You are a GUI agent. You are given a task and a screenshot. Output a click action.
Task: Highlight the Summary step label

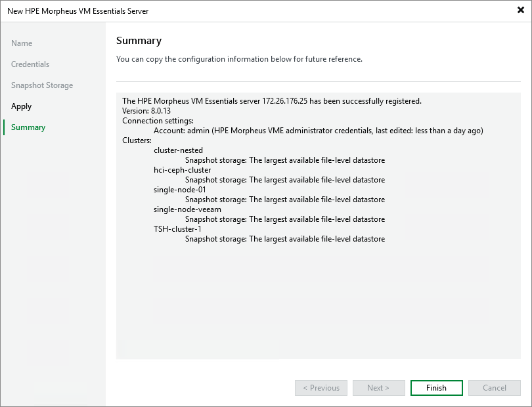point(28,127)
